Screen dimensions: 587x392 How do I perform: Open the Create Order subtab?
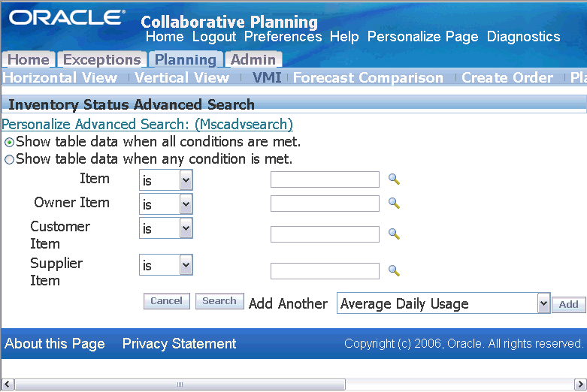point(507,77)
